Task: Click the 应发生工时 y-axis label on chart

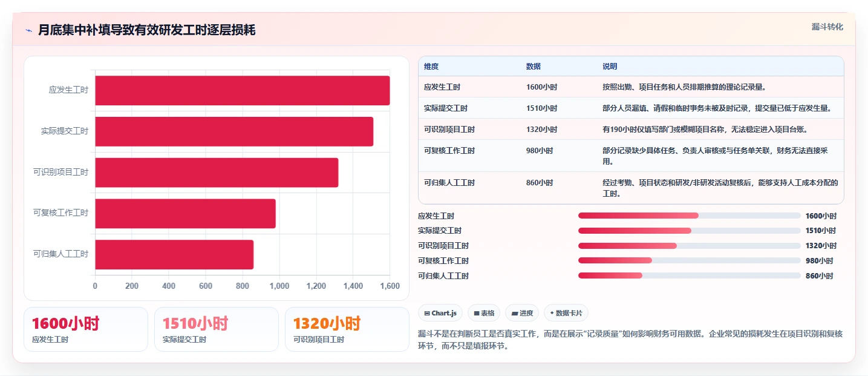Action: 68,90
